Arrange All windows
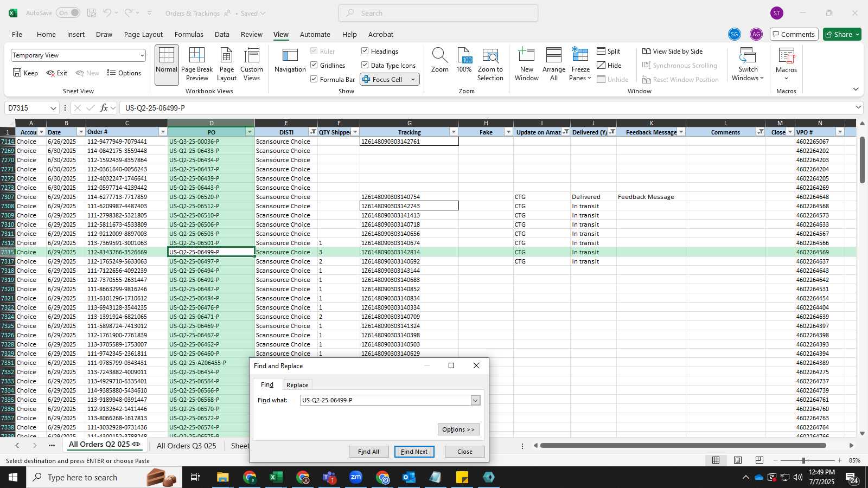 point(554,65)
